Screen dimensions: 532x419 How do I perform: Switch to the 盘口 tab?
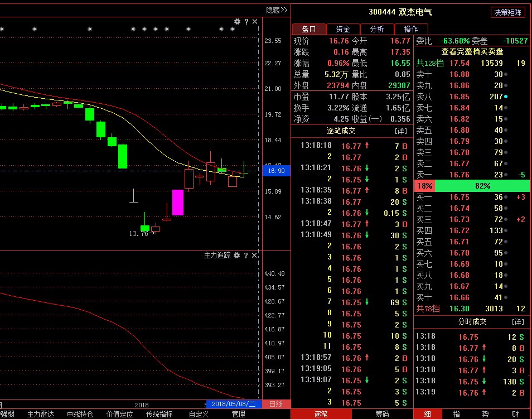tap(309, 29)
